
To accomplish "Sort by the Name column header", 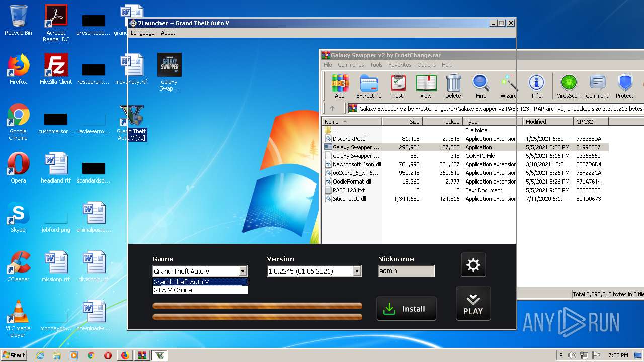I will 352,121.
